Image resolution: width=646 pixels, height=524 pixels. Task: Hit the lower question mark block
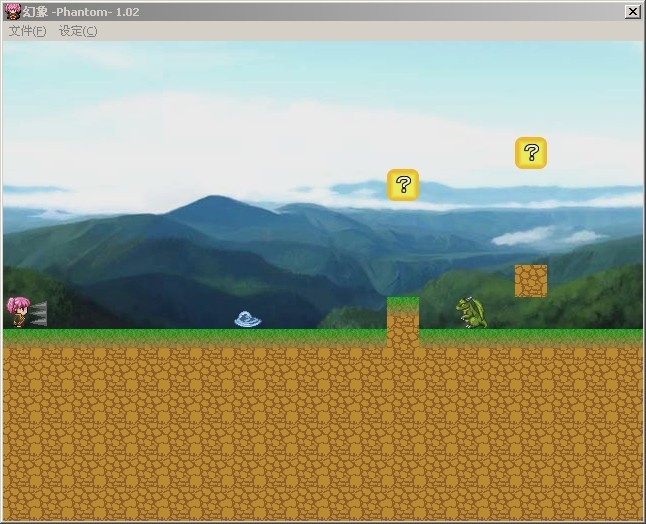[403, 185]
